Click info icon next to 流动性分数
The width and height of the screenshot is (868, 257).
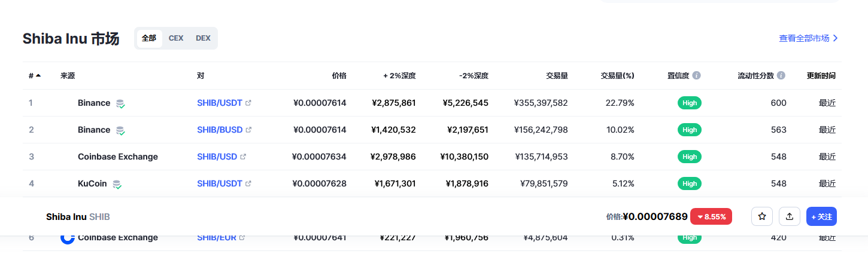point(781,76)
